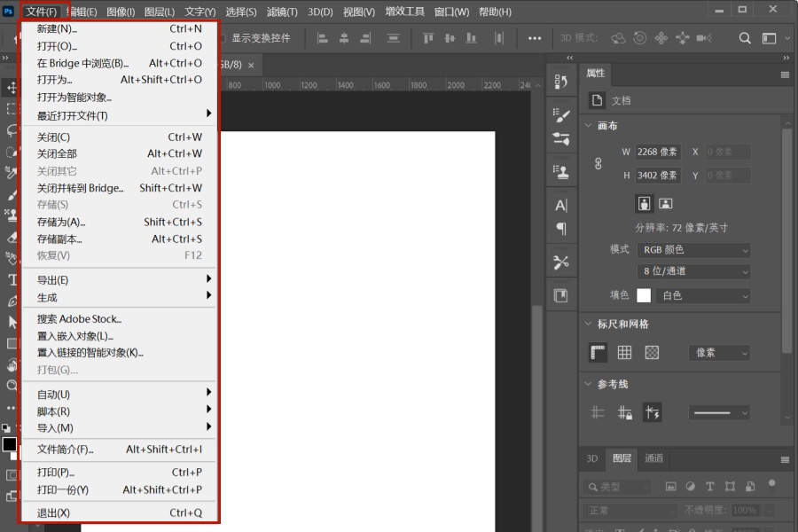The width and height of the screenshot is (798, 532).
Task: Click the canvas height H field
Action: (x=658, y=176)
